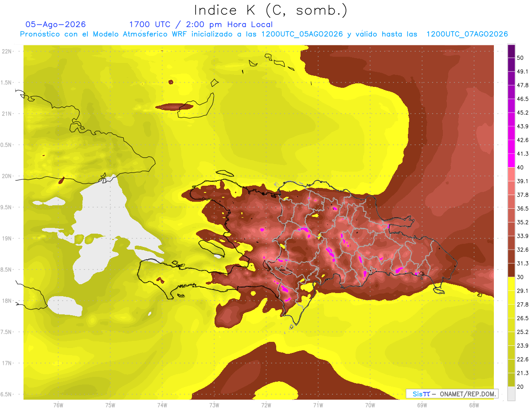Image resolution: width=532 pixels, height=411 pixels.
Task: Click the legend value '42.6'
Action: 523,140
